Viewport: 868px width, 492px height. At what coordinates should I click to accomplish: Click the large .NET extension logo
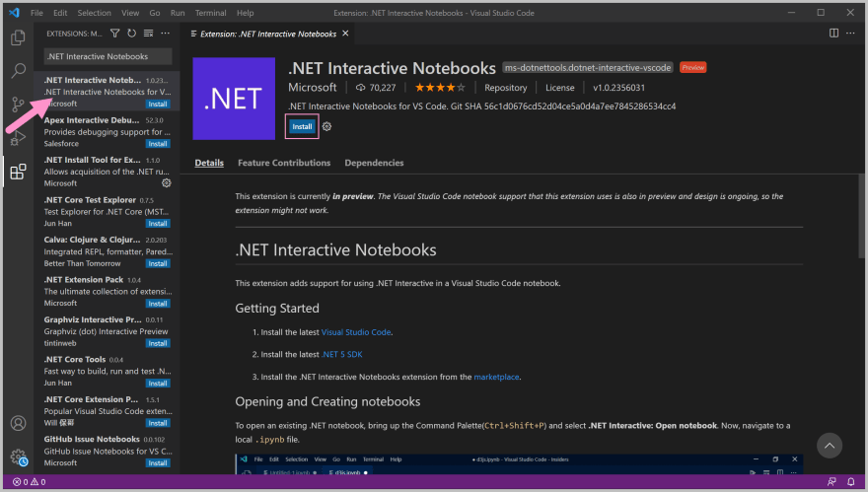coord(234,99)
